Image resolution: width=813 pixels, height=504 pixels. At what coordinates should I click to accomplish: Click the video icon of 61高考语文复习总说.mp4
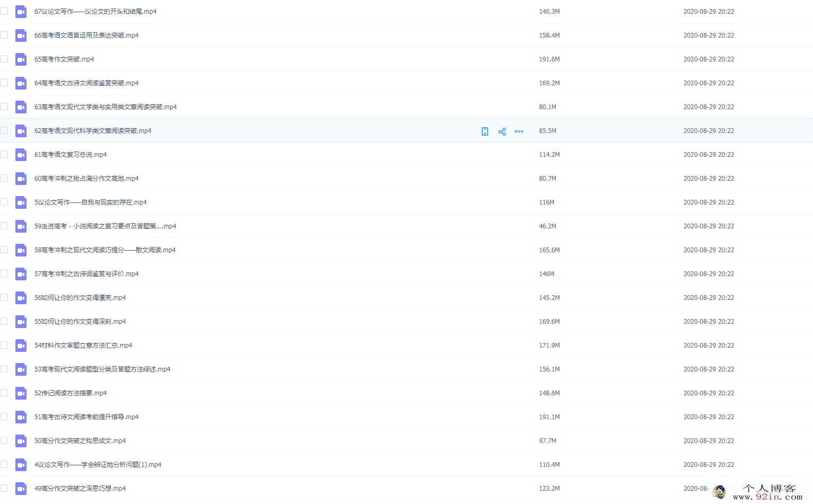(21, 155)
